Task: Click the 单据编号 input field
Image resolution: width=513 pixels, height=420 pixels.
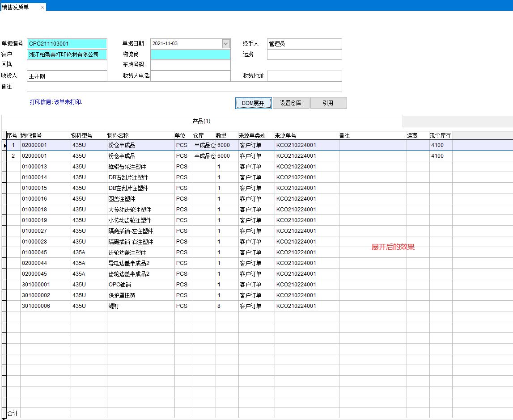Action: coord(67,43)
